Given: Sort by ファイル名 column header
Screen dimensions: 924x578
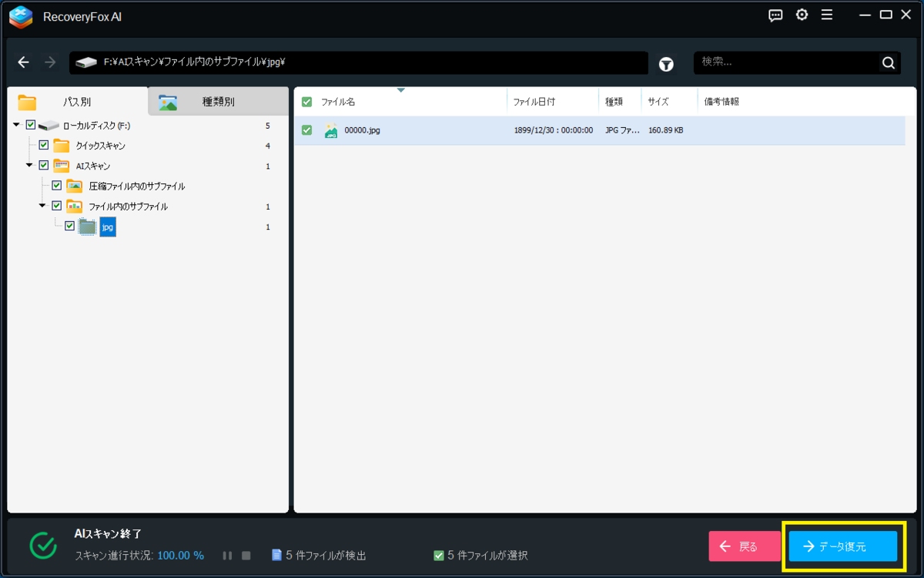Looking at the screenshot, I should coord(338,102).
